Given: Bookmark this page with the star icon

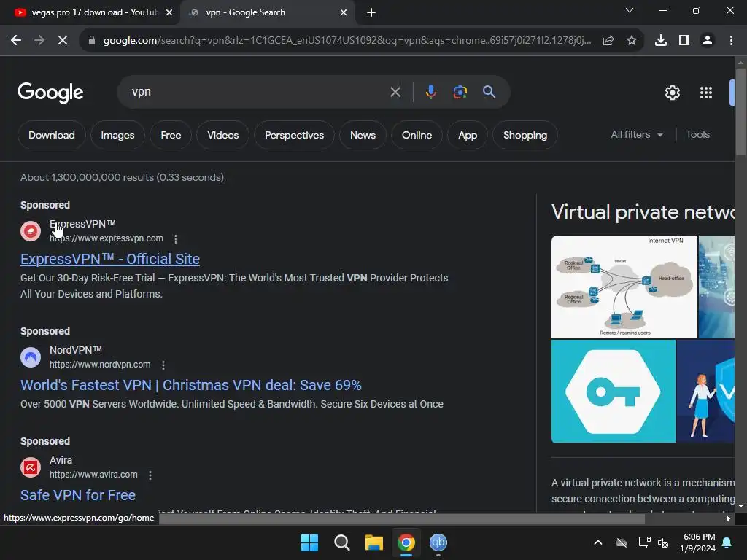Looking at the screenshot, I should pos(632,41).
